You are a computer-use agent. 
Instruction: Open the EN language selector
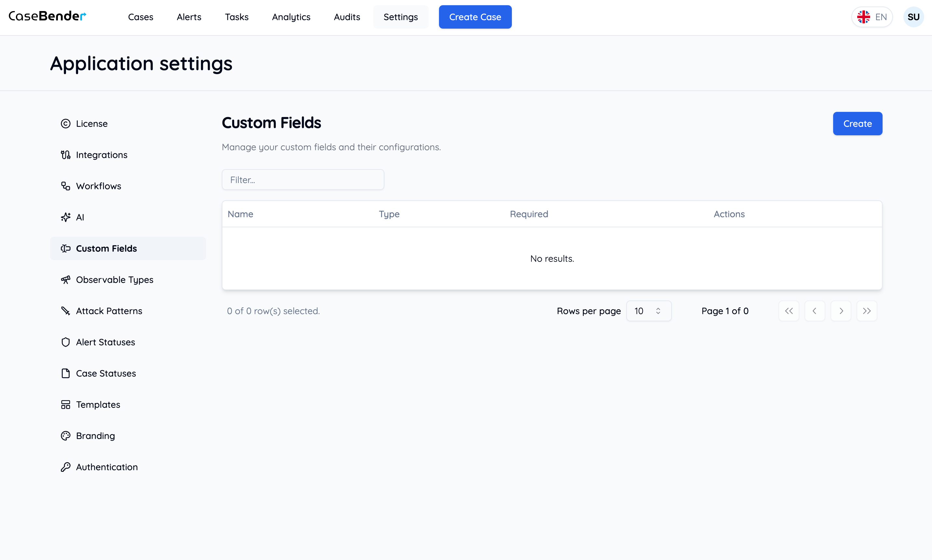(x=872, y=17)
